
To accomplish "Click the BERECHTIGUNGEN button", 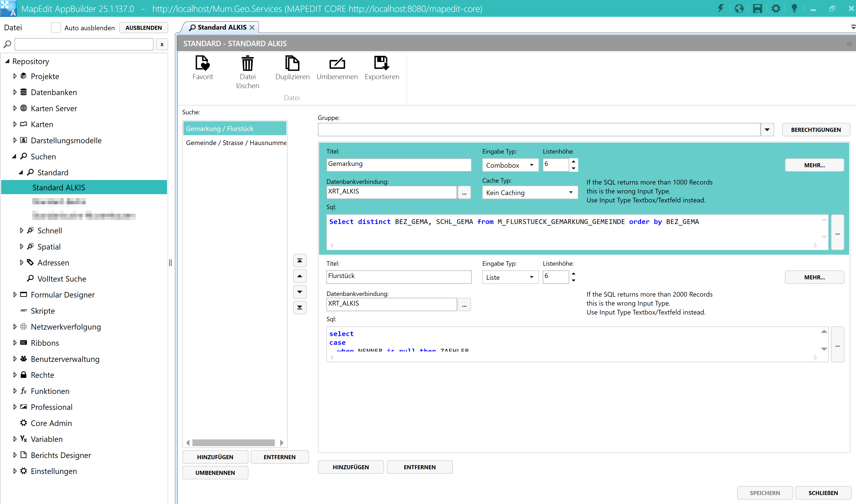I will click(816, 130).
